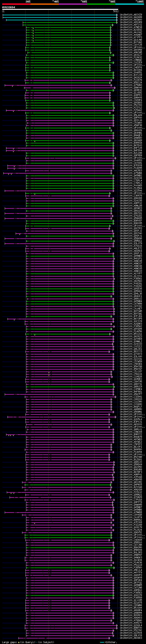Select subject label UniRef100_P38563
This screenshot has width=146, height=644.
[x=131, y=593]
